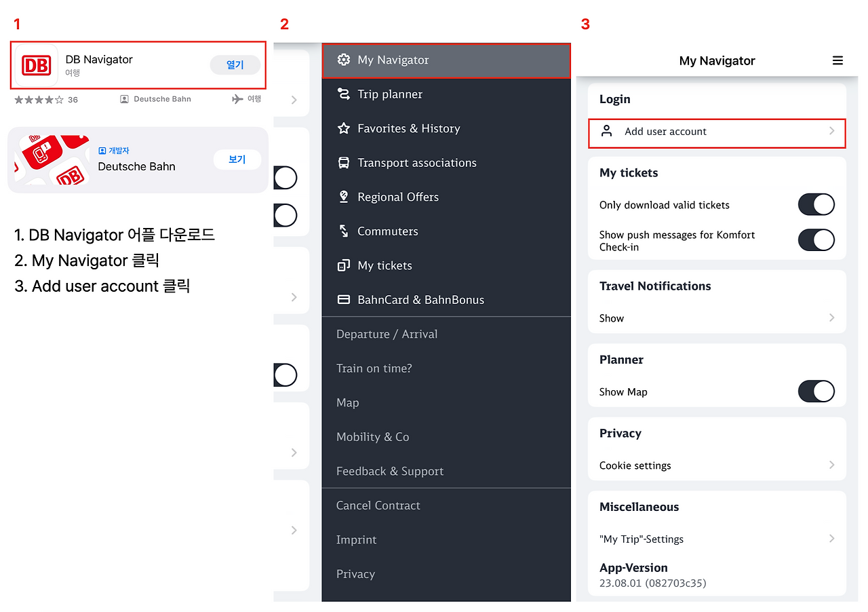The image size is (868, 612).
Task: Tap Add user account row
Action: coord(717,132)
